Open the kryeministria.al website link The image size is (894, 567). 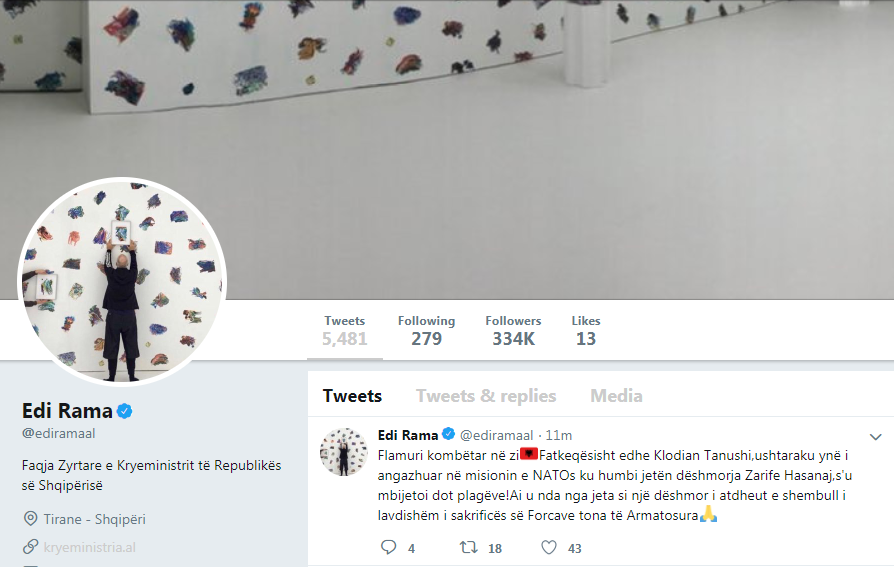(90, 548)
